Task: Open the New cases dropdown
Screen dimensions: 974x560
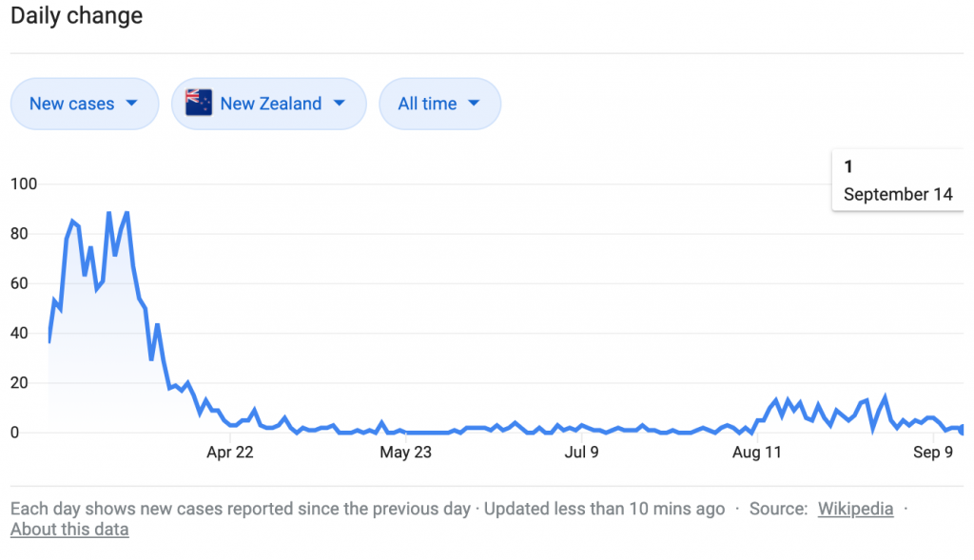Action: pyautogui.click(x=85, y=104)
